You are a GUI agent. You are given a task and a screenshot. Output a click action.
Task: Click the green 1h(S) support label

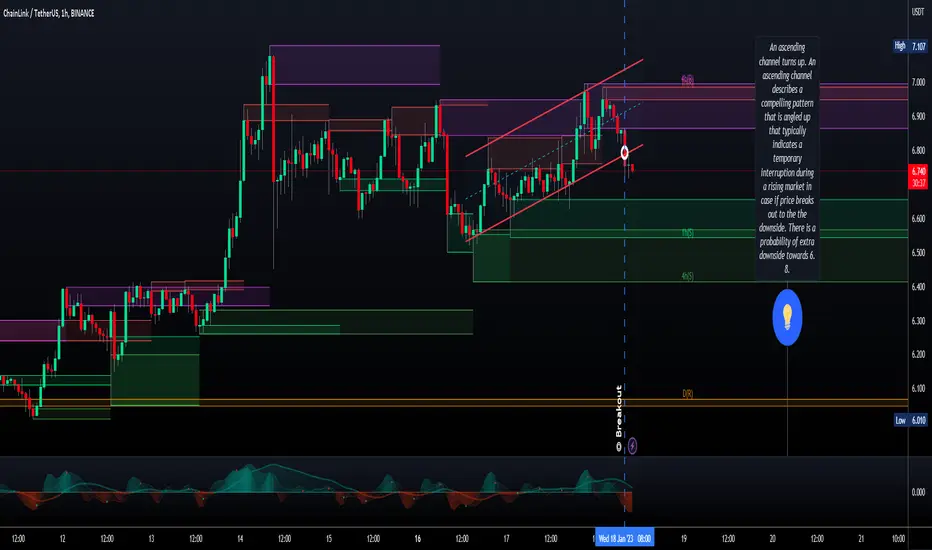click(x=688, y=232)
